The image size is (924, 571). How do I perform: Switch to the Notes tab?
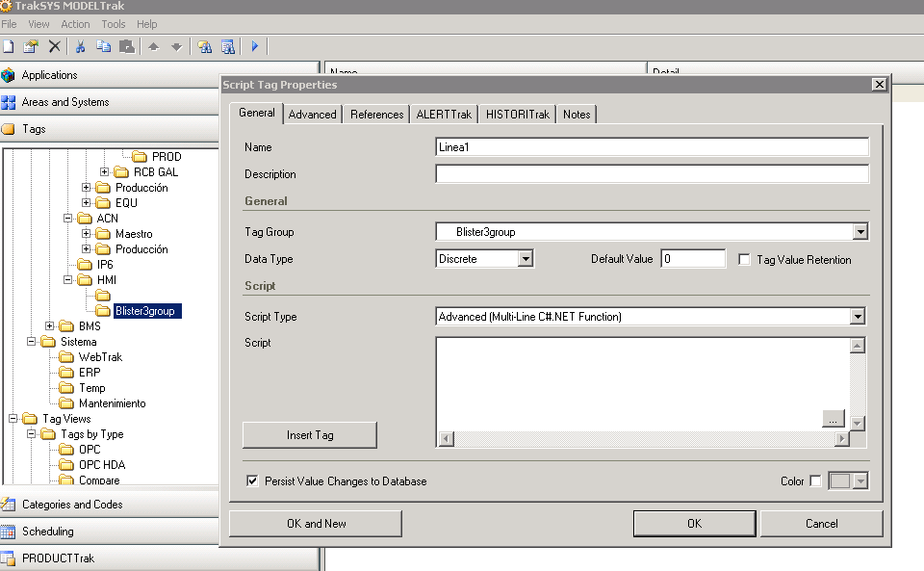(577, 115)
